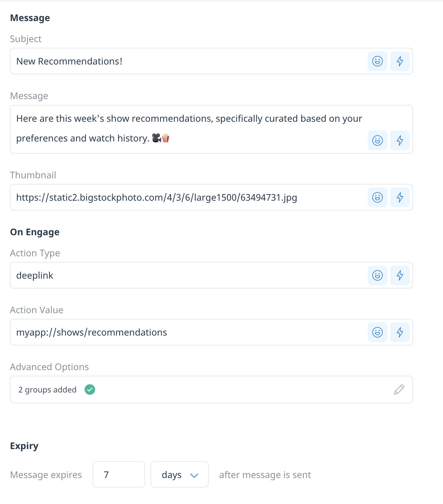Image resolution: width=443 pixels, height=504 pixels.
Task: Click the lightning bolt icon beside the Message
Action: click(400, 140)
